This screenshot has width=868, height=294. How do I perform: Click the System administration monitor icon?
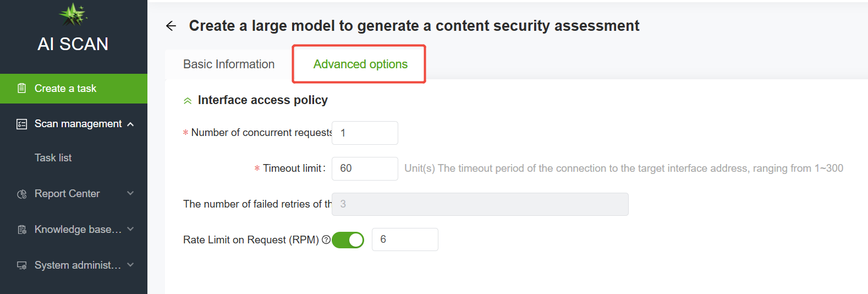coord(22,265)
